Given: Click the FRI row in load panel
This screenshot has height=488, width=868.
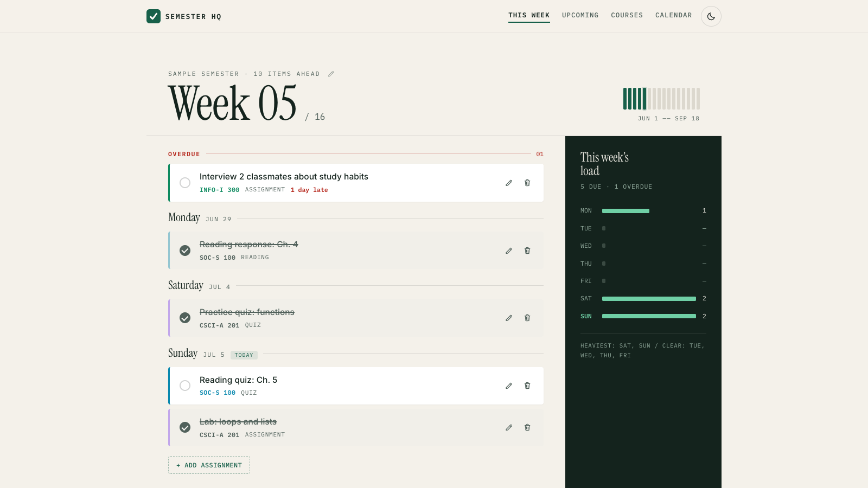Looking at the screenshot, I should 643,281.
